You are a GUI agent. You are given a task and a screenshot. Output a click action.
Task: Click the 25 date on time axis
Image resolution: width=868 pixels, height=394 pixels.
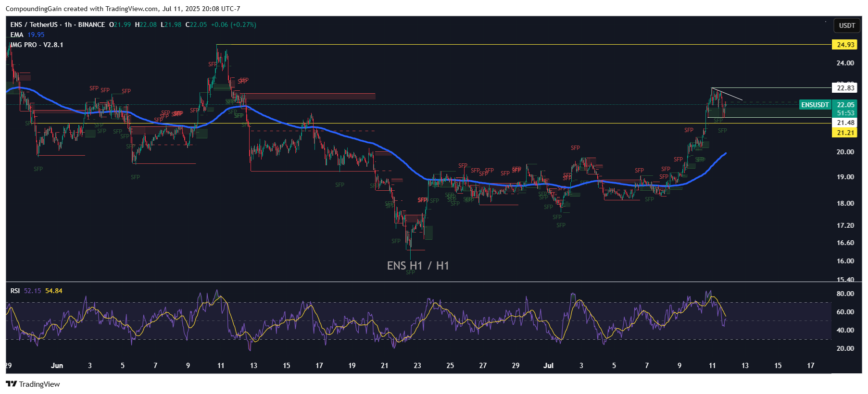click(x=450, y=366)
